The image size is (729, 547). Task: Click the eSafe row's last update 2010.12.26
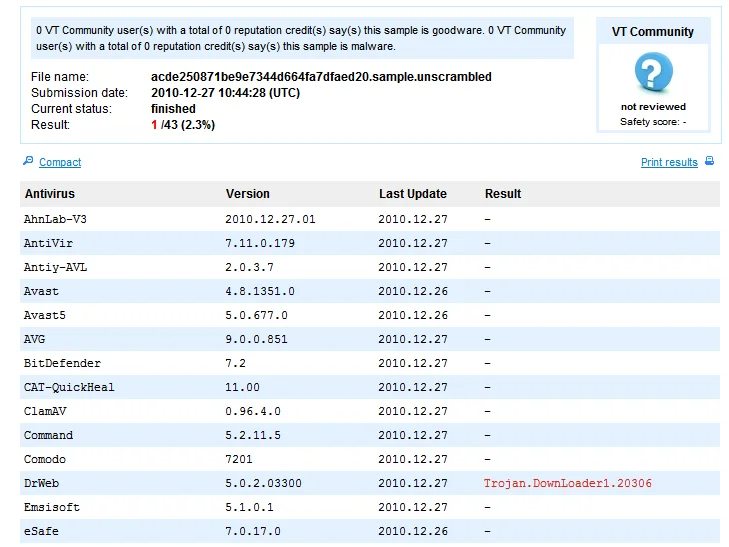(413, 531)
